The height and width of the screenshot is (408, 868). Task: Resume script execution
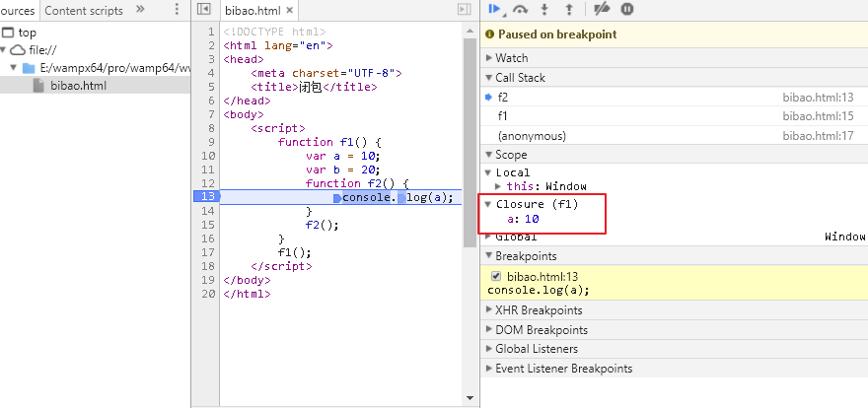click(x=494, y=9)
